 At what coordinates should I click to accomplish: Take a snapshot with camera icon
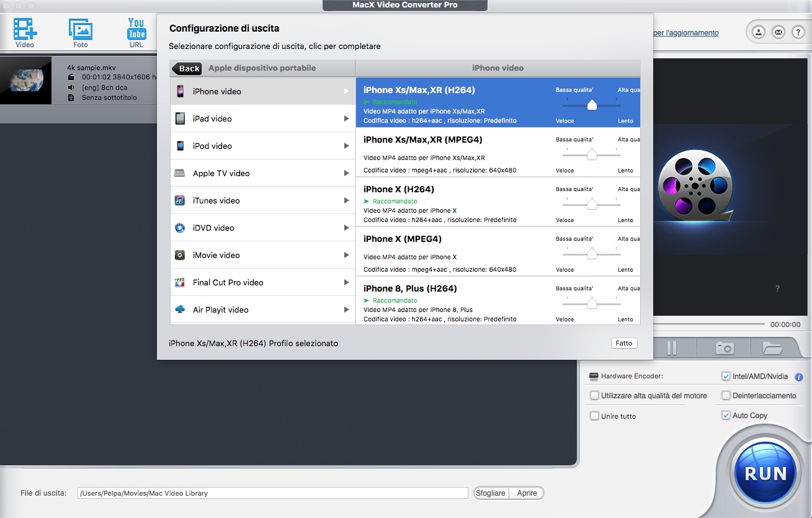click(x=724, y=348)
